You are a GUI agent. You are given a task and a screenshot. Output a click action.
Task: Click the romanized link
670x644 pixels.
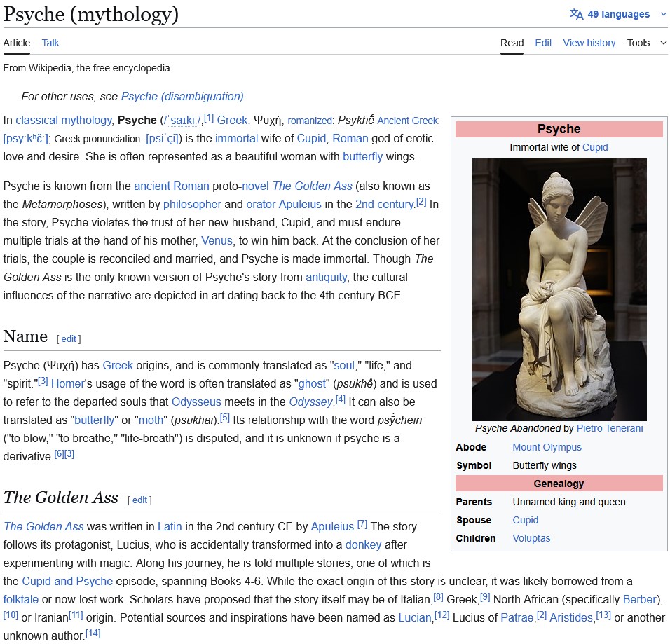[x=310, y=121]
